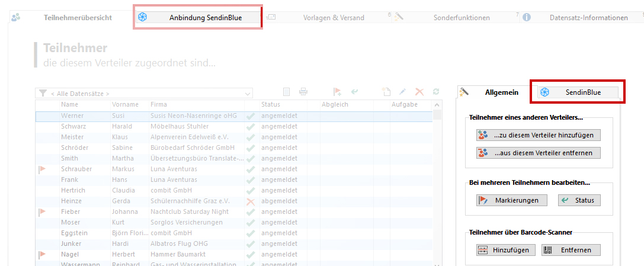Click the green check in Smith's row
Image resolution: width=644 pixels, height=266 pixels.
[251, 159]
